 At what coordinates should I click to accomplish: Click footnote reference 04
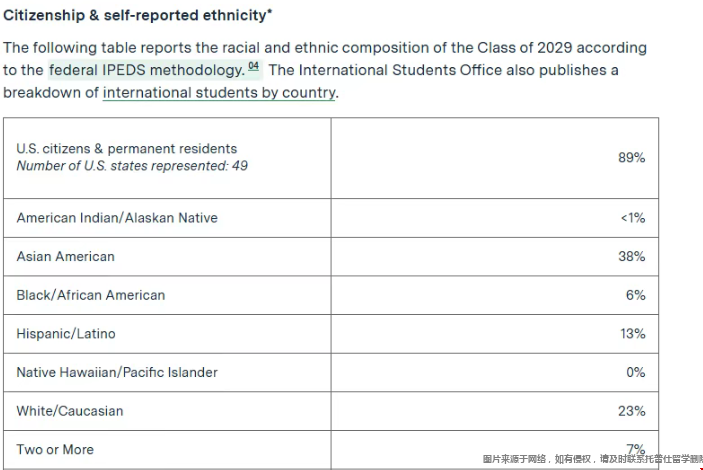coord(253,67)
